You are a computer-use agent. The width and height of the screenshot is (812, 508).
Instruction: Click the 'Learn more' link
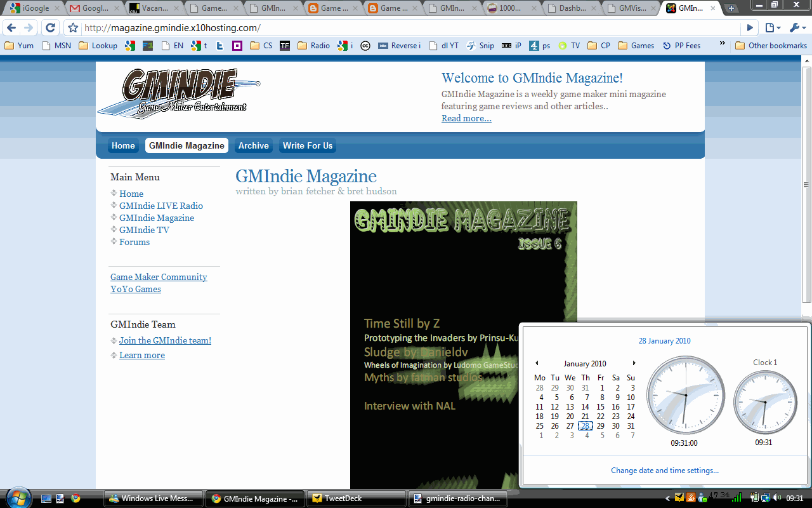pyautogui.click(x=142, y=355)
